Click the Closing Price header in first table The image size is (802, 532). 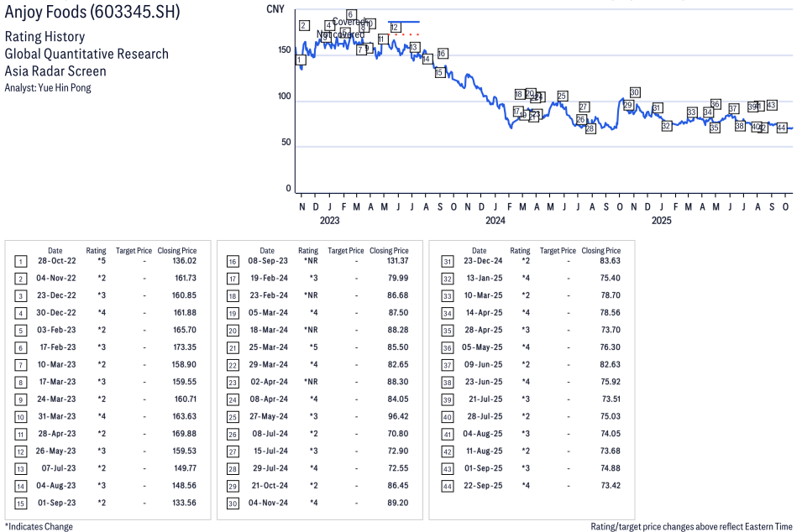tap(177, 250)
